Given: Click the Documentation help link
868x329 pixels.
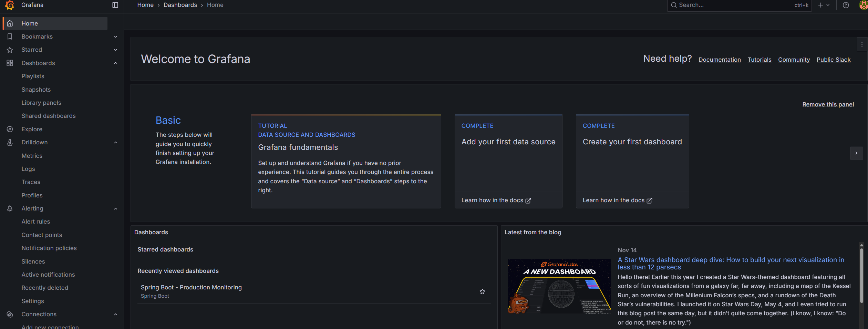Looking at the screenshot, I should pos(720,60).
